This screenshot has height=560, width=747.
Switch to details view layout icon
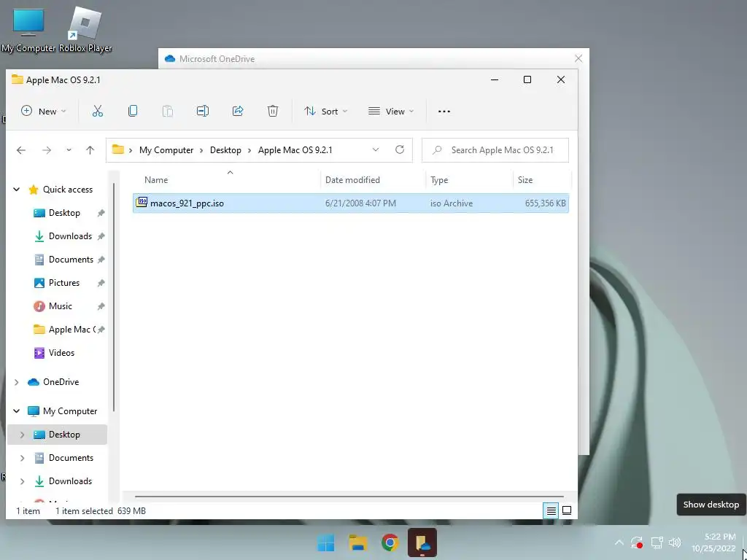tap(551, 511)
